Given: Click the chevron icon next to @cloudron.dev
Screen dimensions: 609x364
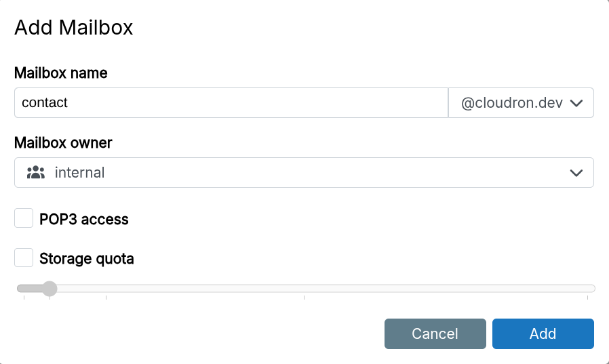Looking at the screenshot, I should (x=576, y=103).
